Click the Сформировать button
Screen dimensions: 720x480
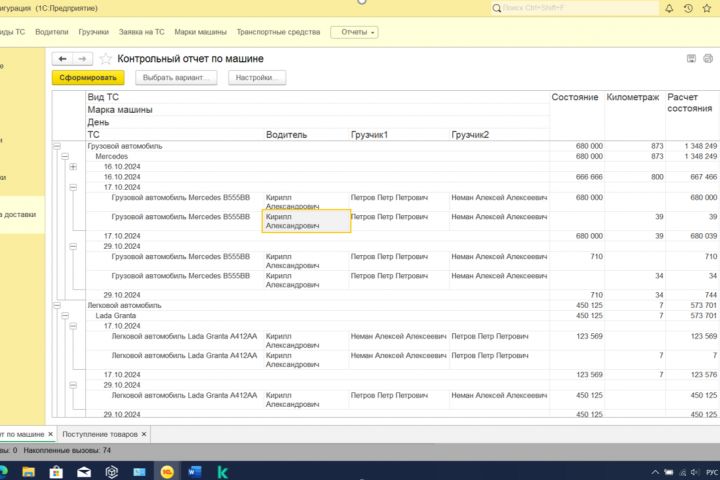click(88, 78)
